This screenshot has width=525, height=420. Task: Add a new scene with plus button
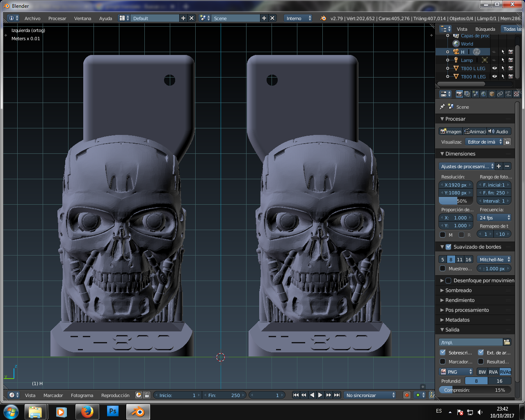pos(264,18)
